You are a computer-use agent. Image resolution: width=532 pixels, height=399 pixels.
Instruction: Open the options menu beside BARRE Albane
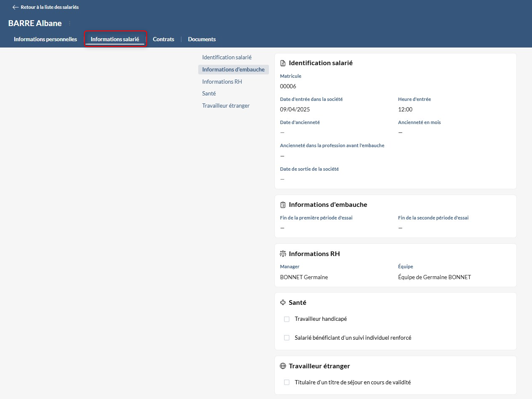pos(70,24)
